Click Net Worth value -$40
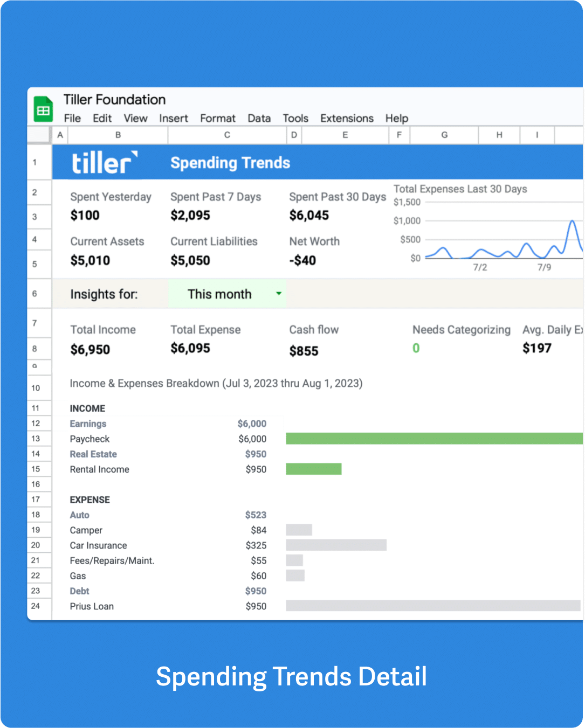The height and width of the screenshot is (728, 585). [x=302, y=261]
